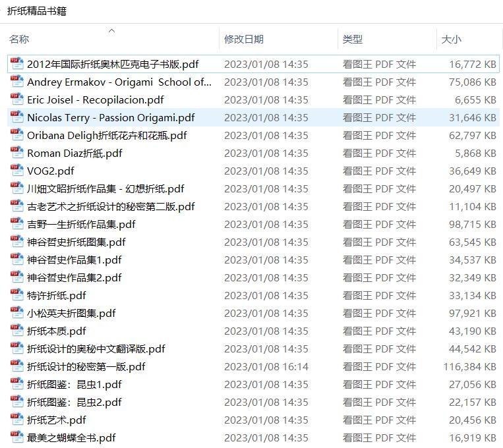Select file 折纸图鉴：昆虫1.pdf
This screenshot has width=503, height=448.
pos(74,385)
